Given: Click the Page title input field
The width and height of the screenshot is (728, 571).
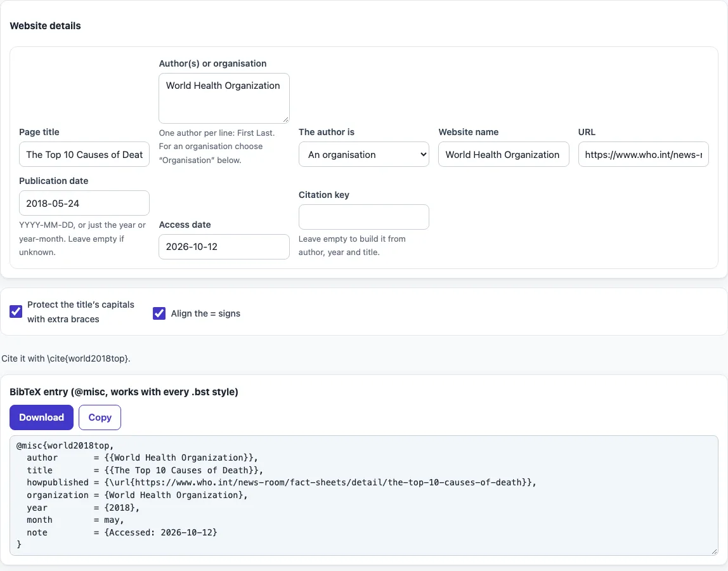Looking at the screenshot, I should 84,154.
